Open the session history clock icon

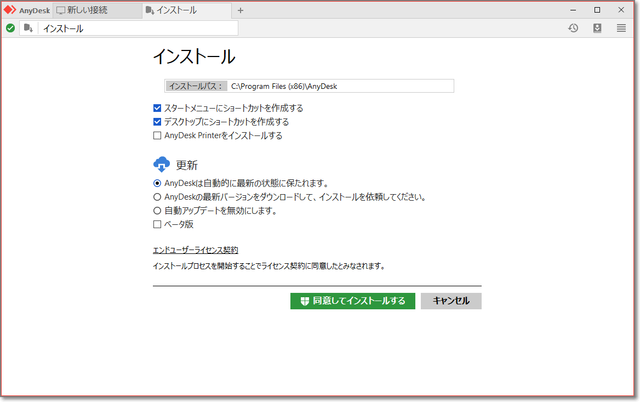573,29
